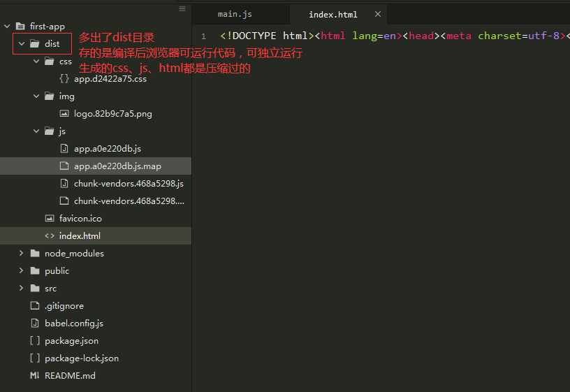
Task: Open app.d2422a75.css file
Action: pyautogui.click(x=110, y=78)
